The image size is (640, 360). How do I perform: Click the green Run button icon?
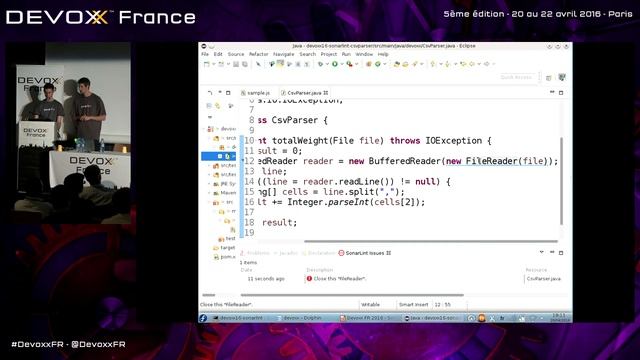335,64
